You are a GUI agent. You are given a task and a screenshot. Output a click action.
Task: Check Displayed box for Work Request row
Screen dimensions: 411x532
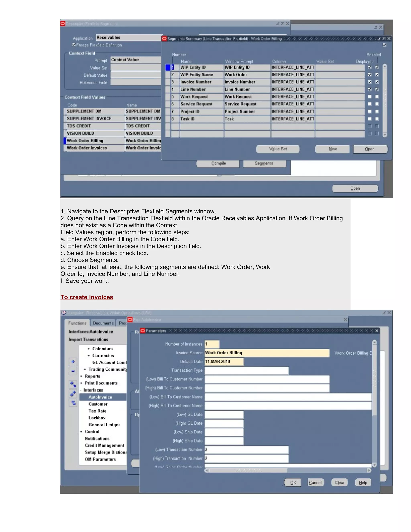[x=370, y=97]
